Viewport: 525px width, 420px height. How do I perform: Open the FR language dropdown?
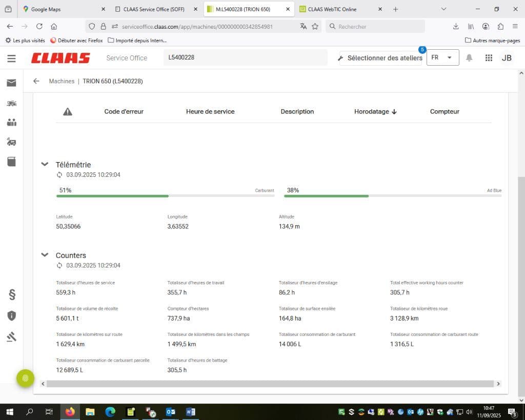point(442,58)
